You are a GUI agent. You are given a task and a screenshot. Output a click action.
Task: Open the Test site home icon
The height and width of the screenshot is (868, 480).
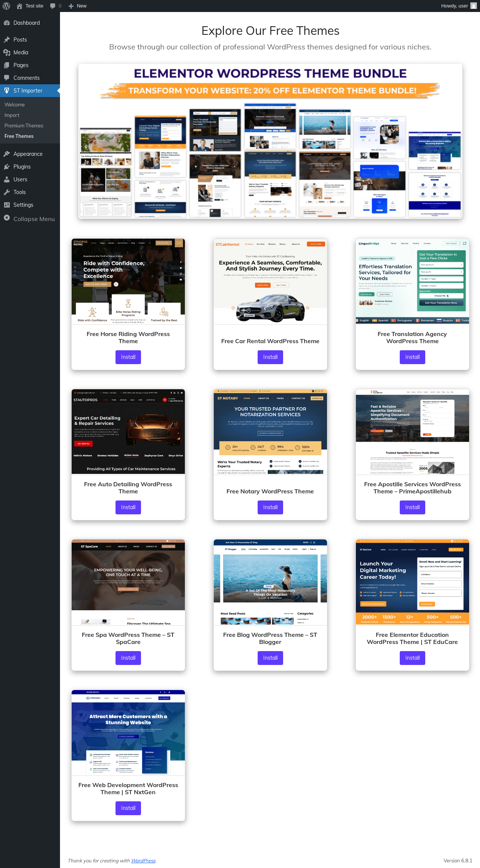[19, 6]
